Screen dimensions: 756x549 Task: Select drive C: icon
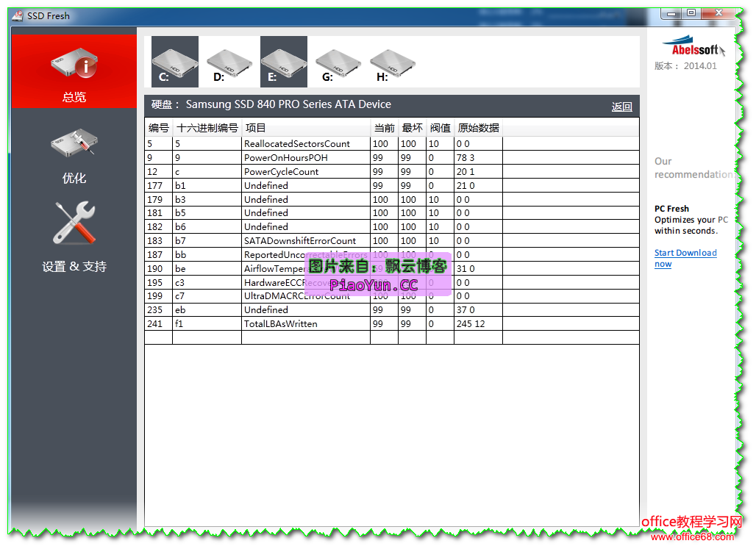coord(175,62)
